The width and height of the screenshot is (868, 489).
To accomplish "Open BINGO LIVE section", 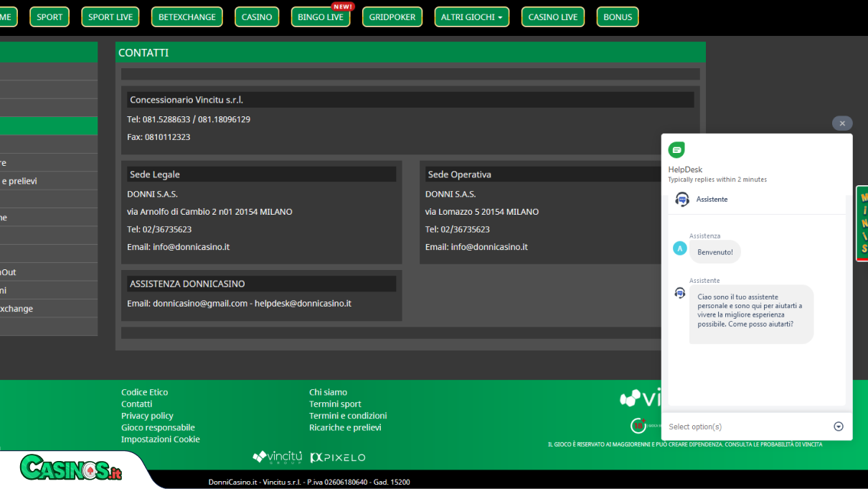I will 321,17.
